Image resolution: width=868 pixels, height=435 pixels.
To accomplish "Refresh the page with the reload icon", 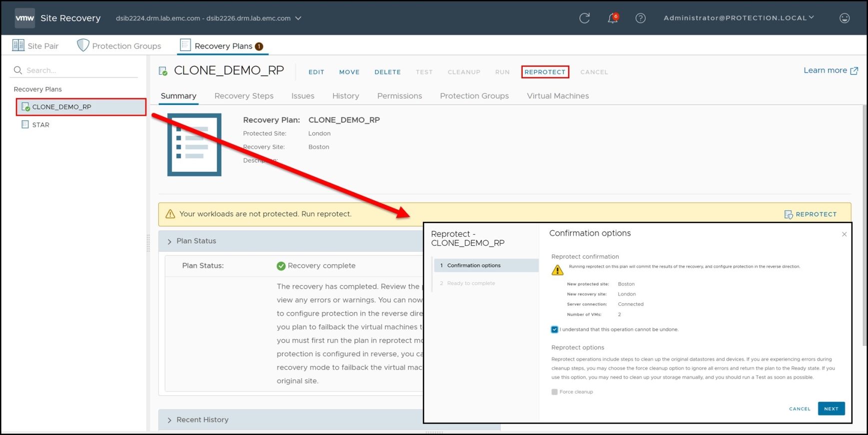I will point(584,18).
